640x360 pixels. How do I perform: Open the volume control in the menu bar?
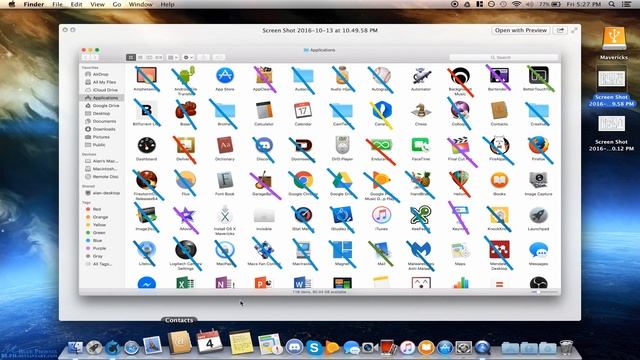(x=530, y=4)
